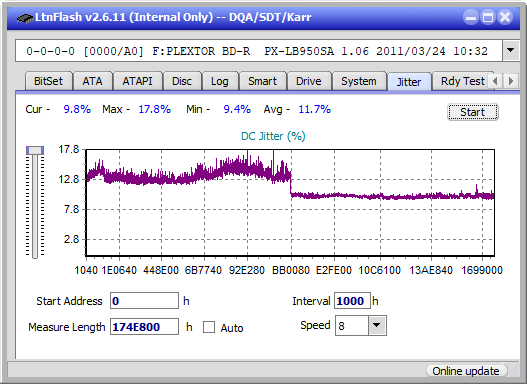Click the DC Jitter (%) chart title
Image resolution: width=527 pixels, height=384 pixels.
coord(273,136)
